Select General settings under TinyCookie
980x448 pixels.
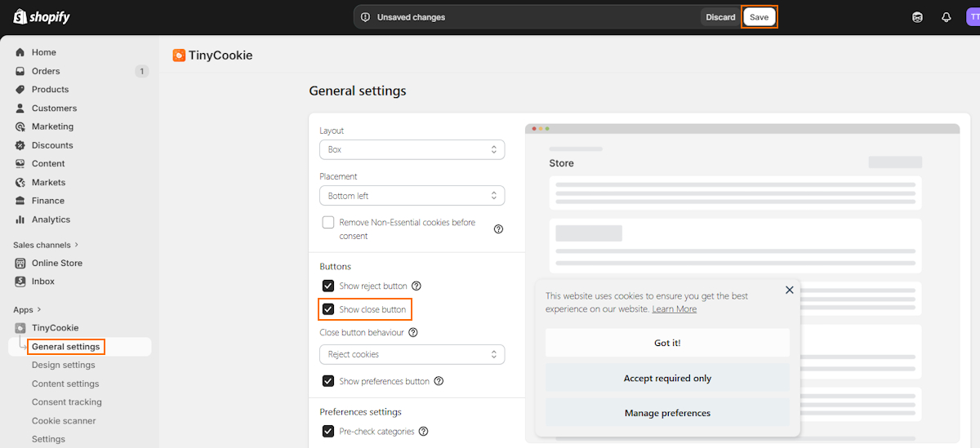point(66,347)
